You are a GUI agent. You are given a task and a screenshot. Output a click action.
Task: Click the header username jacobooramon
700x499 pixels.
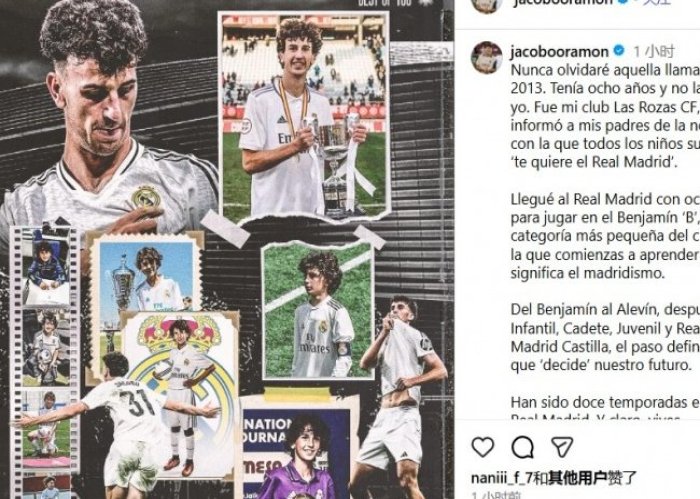point(563,3)
